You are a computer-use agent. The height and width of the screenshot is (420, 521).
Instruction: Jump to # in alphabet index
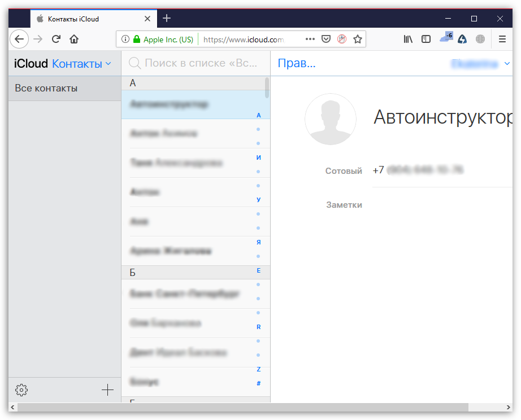[258, 383]
